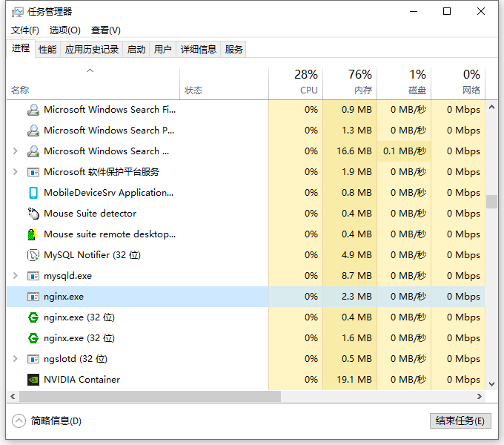Maximize the Task Manager window
This screenshot has width=504, height=445.
(447, 12)
